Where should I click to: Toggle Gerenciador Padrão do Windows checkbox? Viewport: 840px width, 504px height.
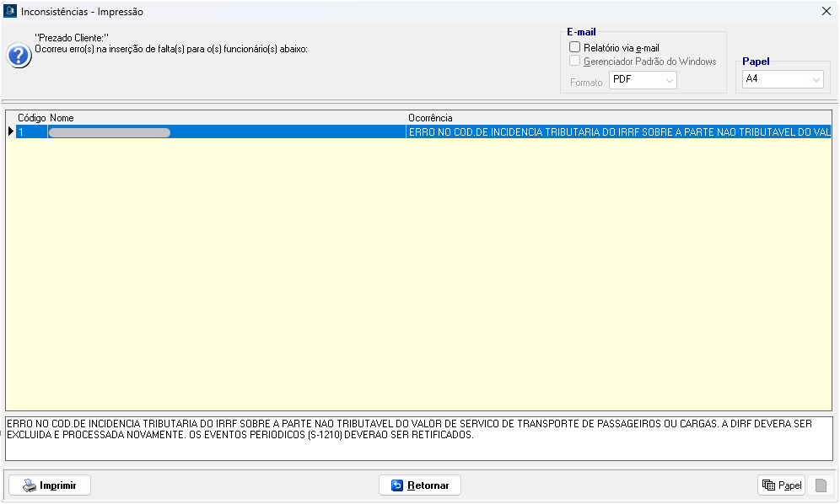(574, 62)
